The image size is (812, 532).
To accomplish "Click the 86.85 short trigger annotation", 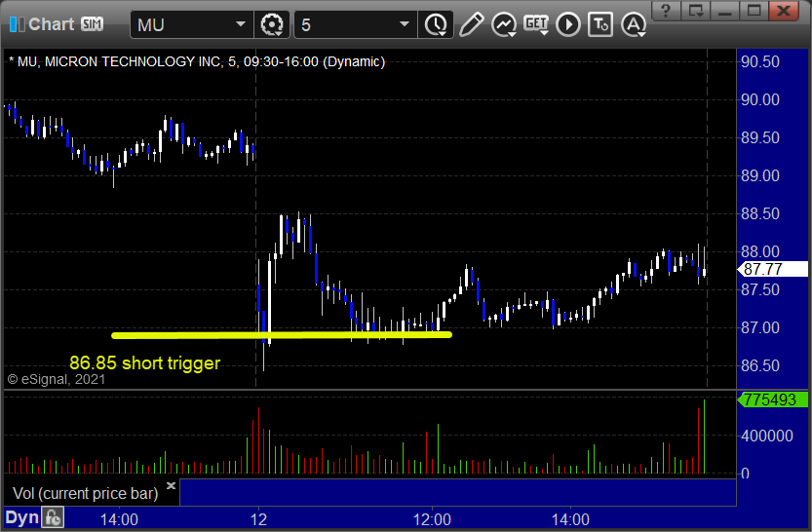I will point(145,362).
